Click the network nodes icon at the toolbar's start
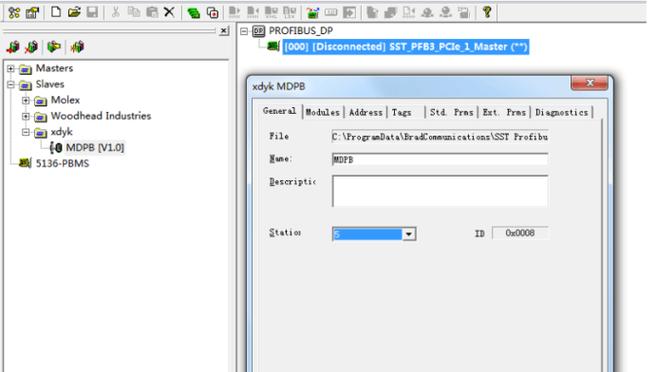This screenshot has height=372, width=657. click(x=14, y=12)
